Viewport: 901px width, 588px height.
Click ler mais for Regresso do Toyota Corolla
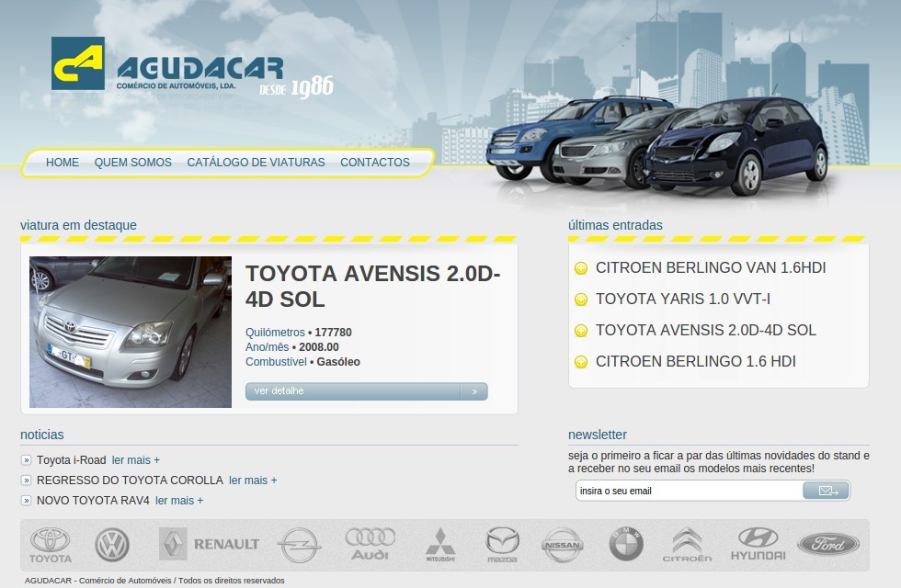click(x=253, y=480)
